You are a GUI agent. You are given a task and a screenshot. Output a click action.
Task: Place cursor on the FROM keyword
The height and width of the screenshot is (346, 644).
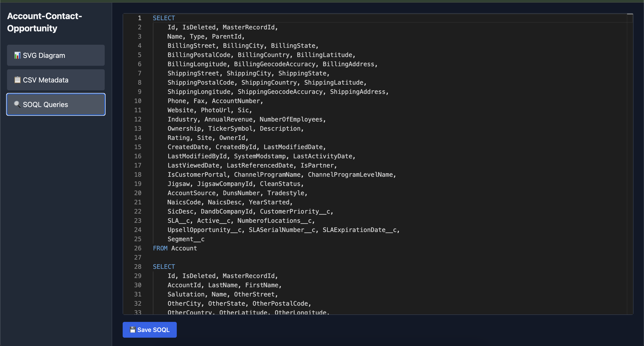coord(160,248)
